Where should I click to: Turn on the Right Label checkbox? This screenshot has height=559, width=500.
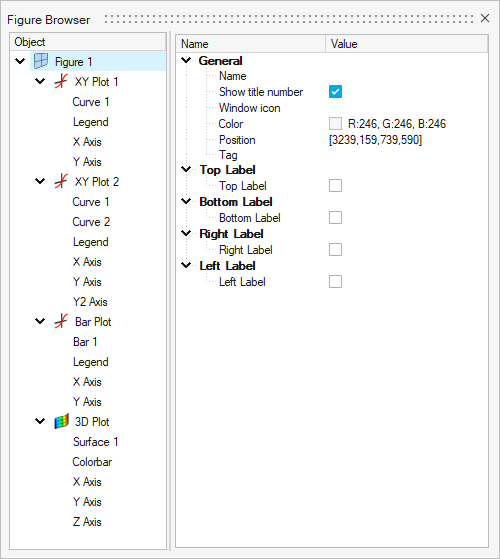tap(335, 250)
